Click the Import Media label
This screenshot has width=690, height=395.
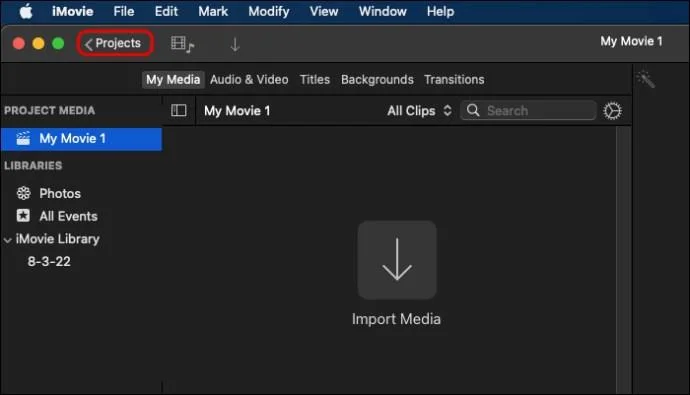(x=396, y=319)
